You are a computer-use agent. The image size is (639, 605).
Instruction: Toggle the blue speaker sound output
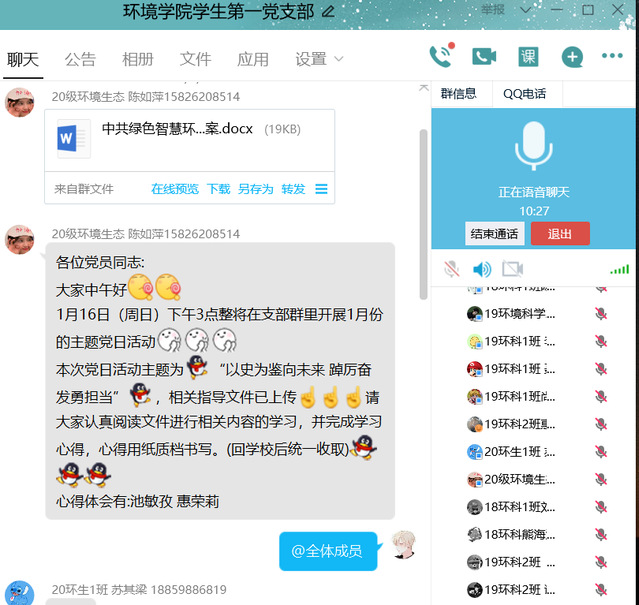[482, 269]
